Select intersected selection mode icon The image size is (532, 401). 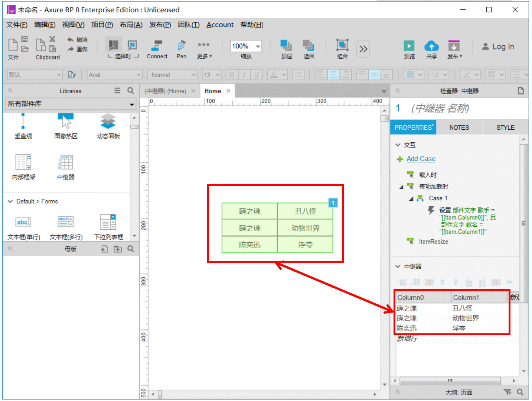(x=113, y=45)
